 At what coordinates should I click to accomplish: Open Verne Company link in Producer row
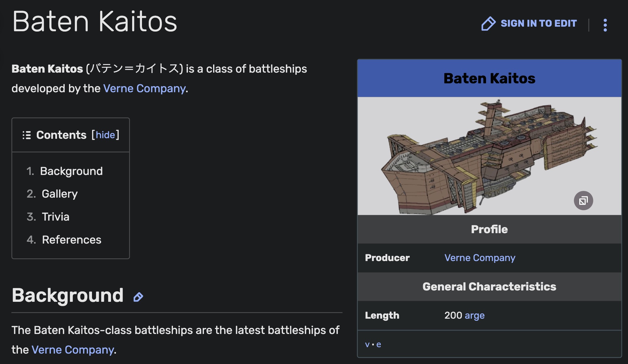(480, 258)
